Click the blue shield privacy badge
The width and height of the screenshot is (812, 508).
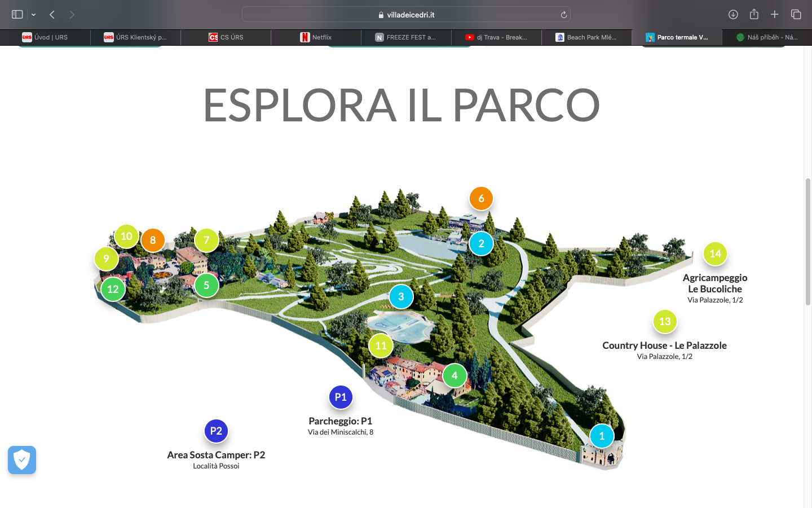22,460
